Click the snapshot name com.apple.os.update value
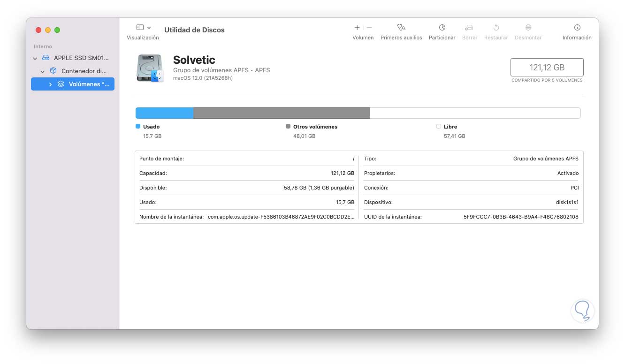Viewport: 625px width, 364px height. click(281, 217)
